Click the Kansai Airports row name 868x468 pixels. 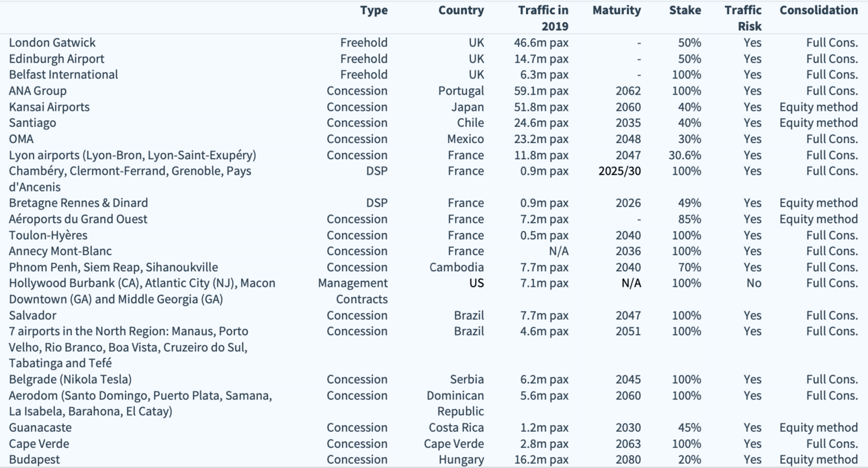49,107
